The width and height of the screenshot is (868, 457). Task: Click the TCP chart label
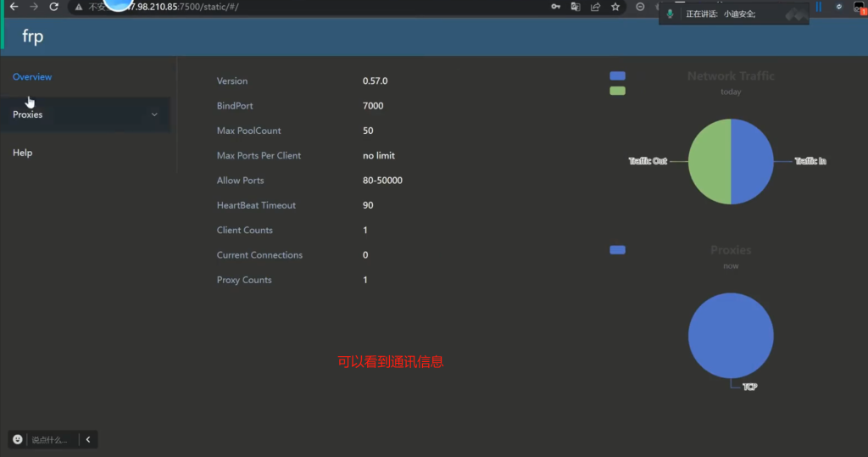[749, 387]
